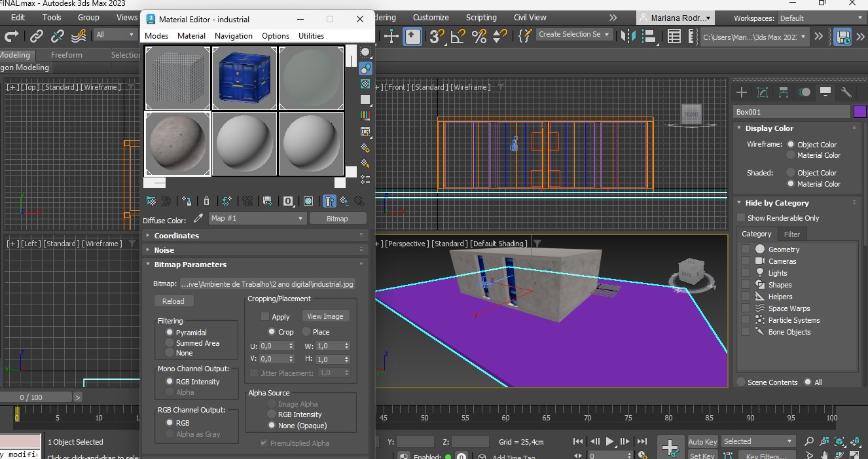Open Create Selection Set dropdown

[x=574, y=35]
